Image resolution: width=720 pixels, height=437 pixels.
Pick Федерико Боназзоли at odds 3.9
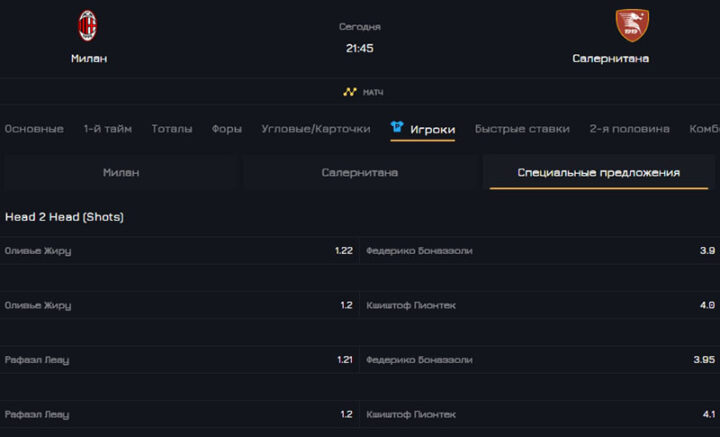click(x=540, y=251)
